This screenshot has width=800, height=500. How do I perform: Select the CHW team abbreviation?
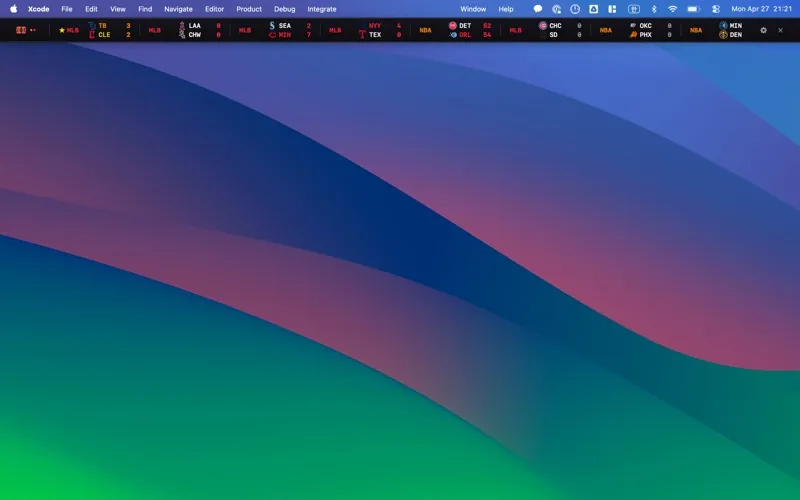pyautogui.click(x=195, y=35)
